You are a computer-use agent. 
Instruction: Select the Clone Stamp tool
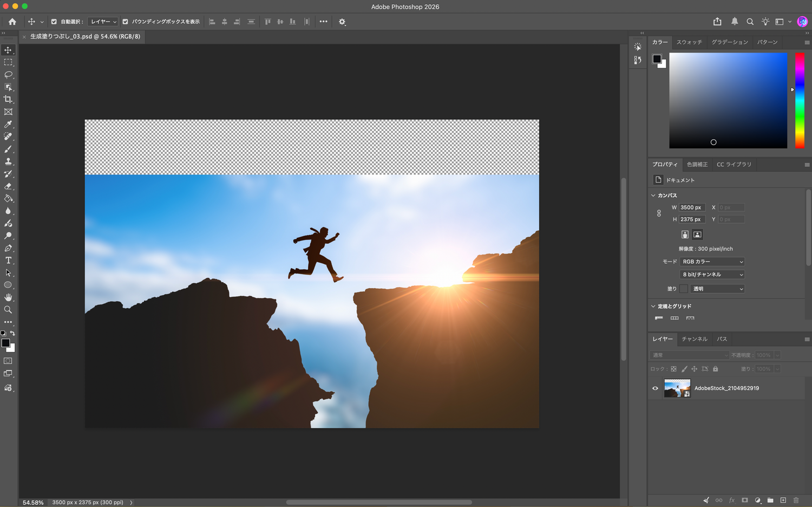(8, 161)
